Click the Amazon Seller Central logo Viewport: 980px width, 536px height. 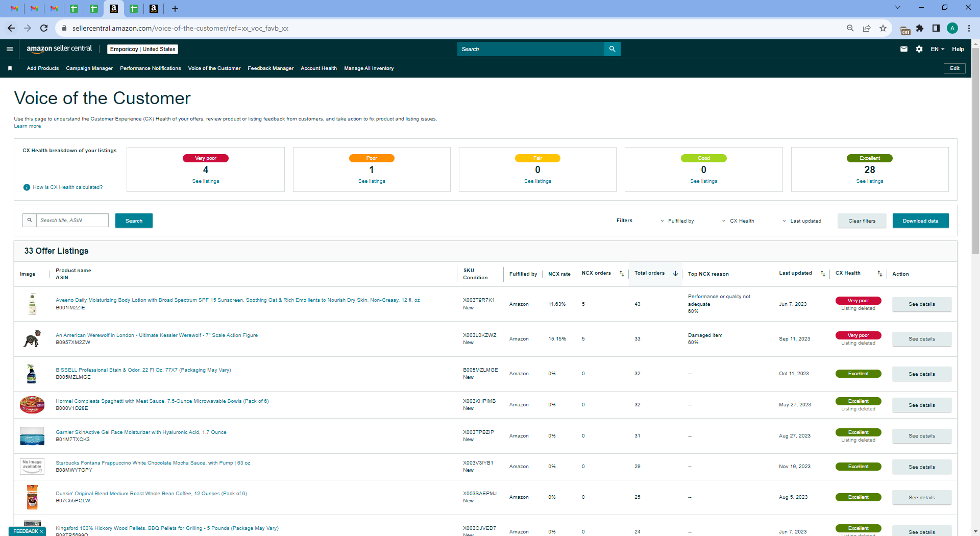click(59, 49)
